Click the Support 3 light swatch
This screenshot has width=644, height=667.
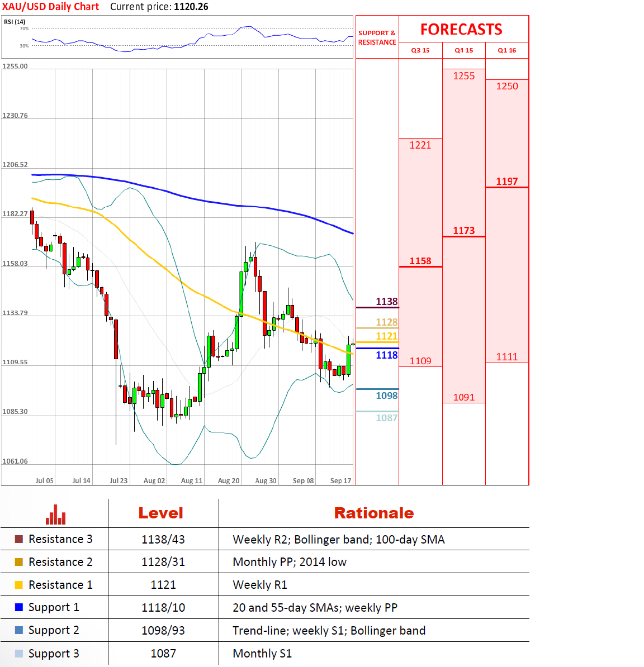coord(19,654)
